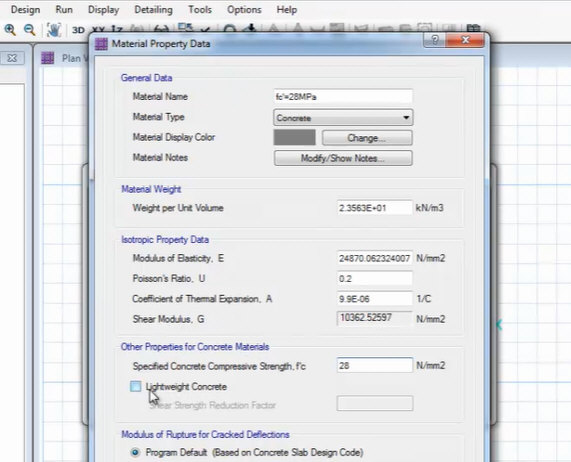Open the Design menu

25,9
